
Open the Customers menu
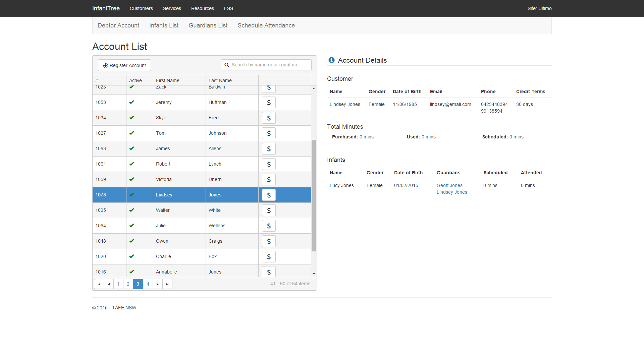pyautogui.click(x=141, y=8)
